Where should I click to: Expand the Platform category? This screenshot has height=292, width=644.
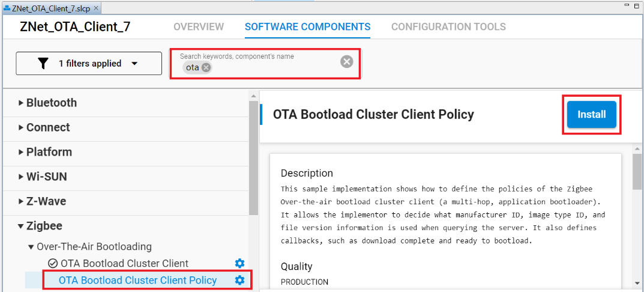click(x=21, y=152)
